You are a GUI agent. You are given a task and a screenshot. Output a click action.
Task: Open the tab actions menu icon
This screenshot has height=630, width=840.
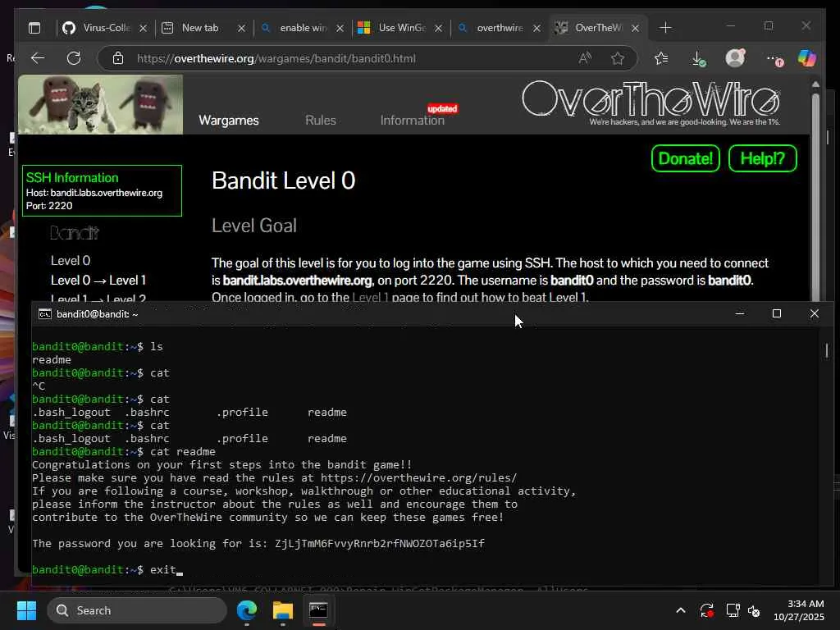(x=34, y=28)
